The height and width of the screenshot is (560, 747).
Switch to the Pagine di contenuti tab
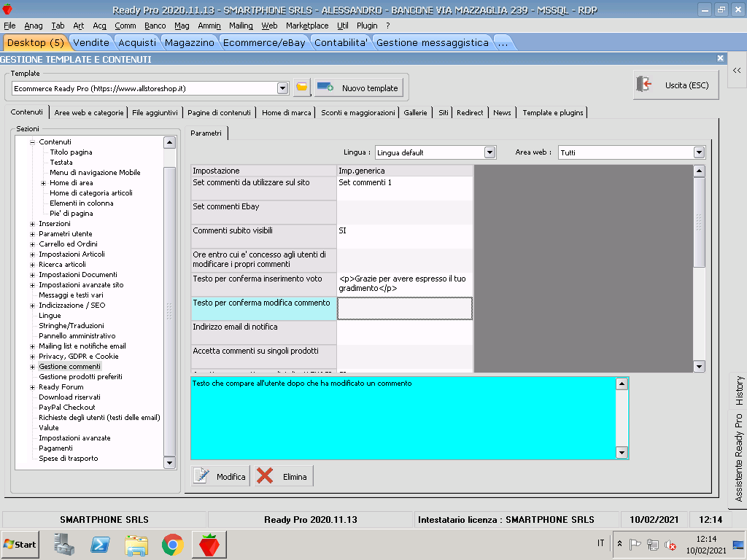(x=219, y=112)
